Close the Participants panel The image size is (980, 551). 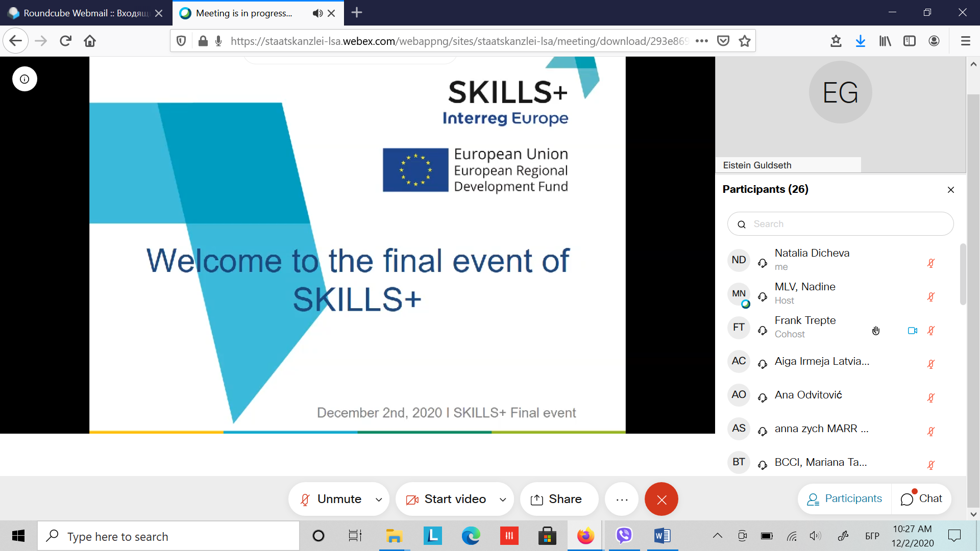[x=950, y=190]
